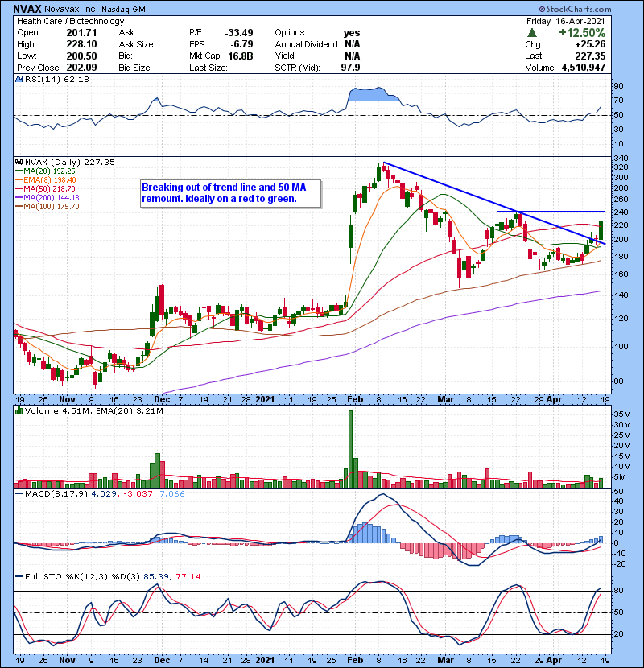Click the NVAX ticker symbol in the header
This screenshot has width=644, height=668.
[27, 9]
